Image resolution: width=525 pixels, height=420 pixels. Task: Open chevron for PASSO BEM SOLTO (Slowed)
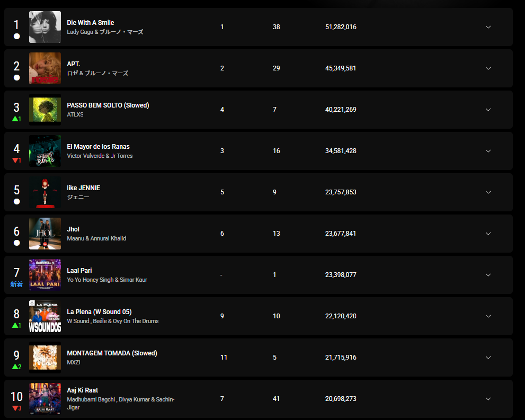[488, 110]
